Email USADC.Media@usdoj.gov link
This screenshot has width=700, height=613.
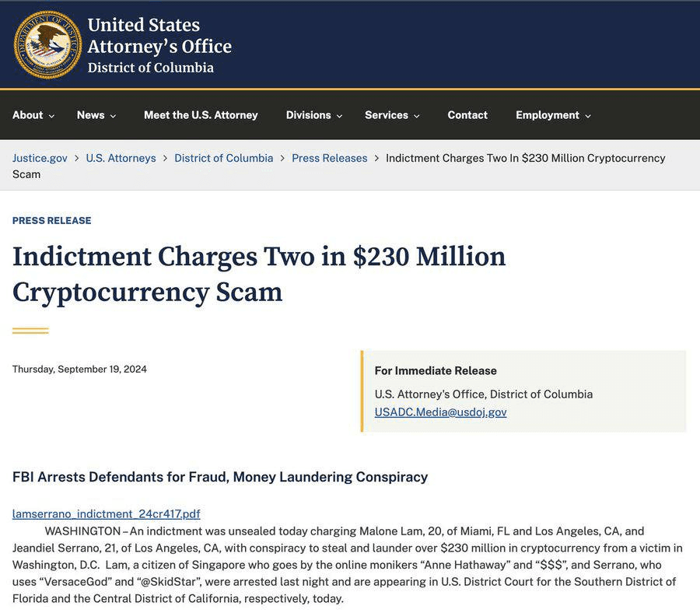point(441,412)
